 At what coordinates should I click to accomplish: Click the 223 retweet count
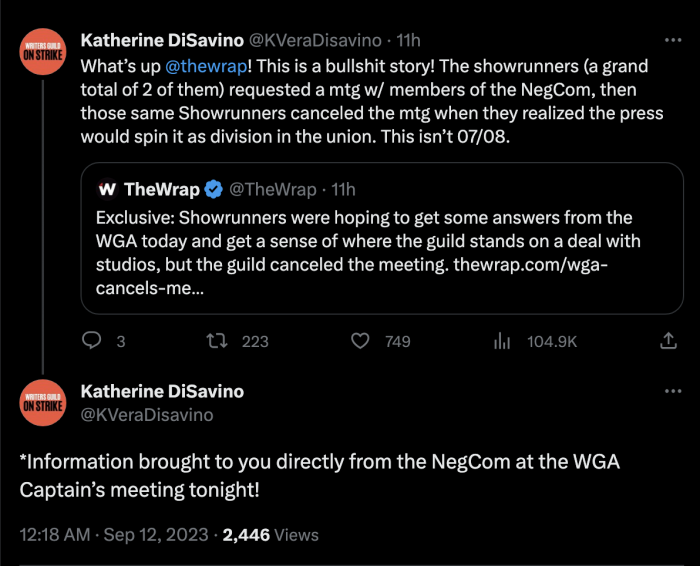click(255, 341)
